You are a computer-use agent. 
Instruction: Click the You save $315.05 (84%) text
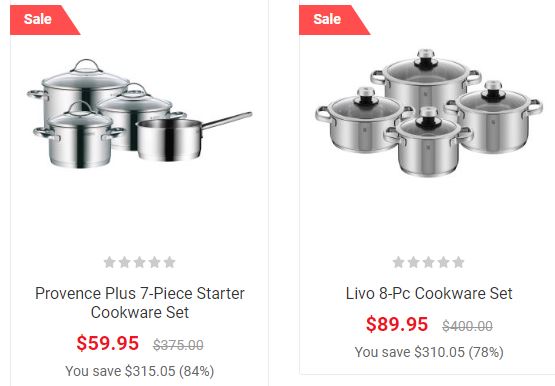point(140,371)
